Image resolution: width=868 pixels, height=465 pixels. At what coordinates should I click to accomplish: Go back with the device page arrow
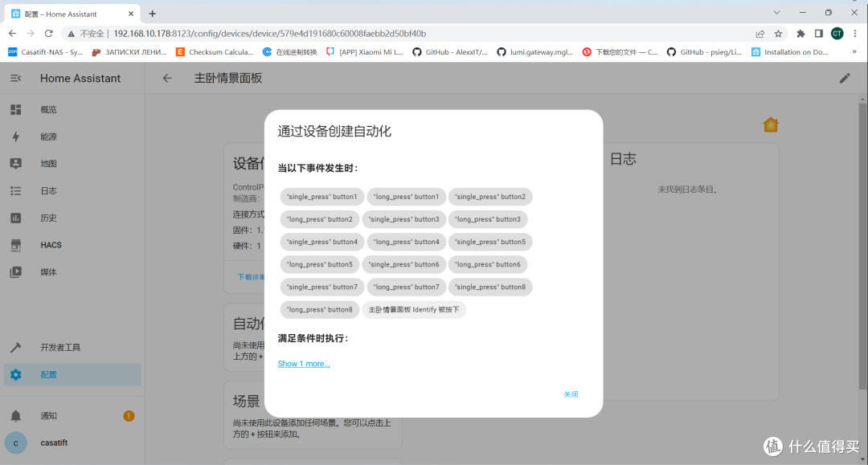click(x=167, y=79)
